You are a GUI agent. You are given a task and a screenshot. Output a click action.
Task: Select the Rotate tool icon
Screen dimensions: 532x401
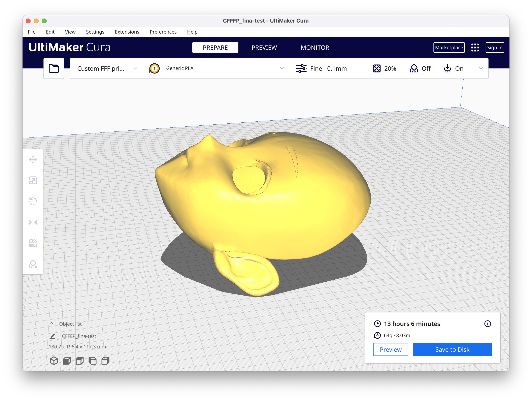click(x=33, y=201)
